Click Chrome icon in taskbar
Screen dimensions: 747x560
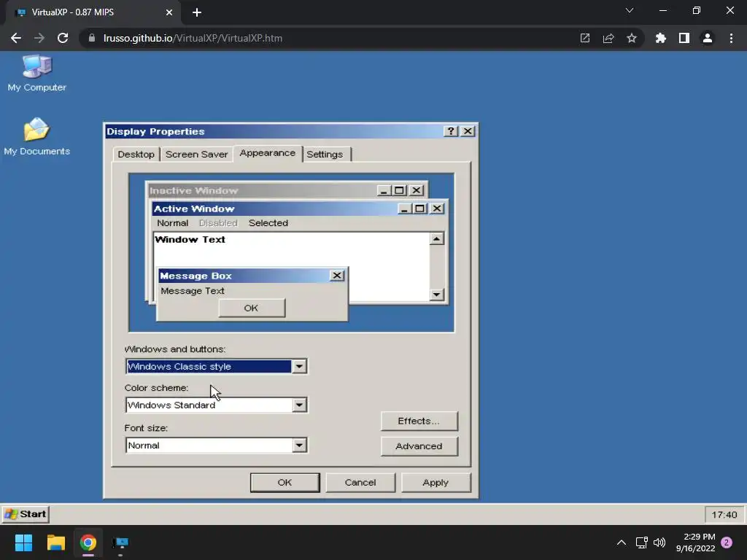tap(88, 542)
